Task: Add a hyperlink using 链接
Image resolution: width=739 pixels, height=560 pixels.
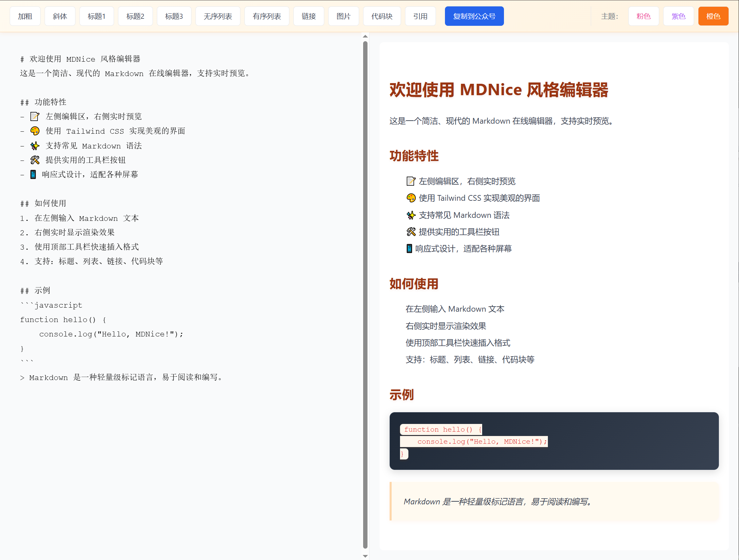Action: (x=308, y=16)
